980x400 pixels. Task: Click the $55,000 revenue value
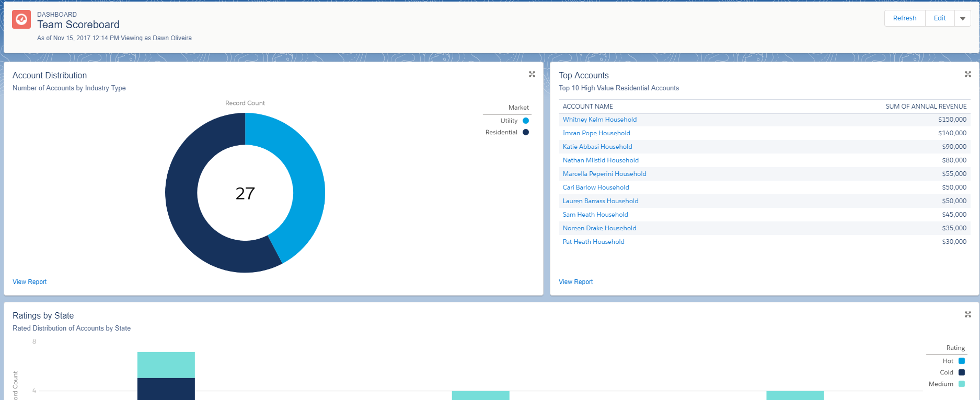pos(954,174)
